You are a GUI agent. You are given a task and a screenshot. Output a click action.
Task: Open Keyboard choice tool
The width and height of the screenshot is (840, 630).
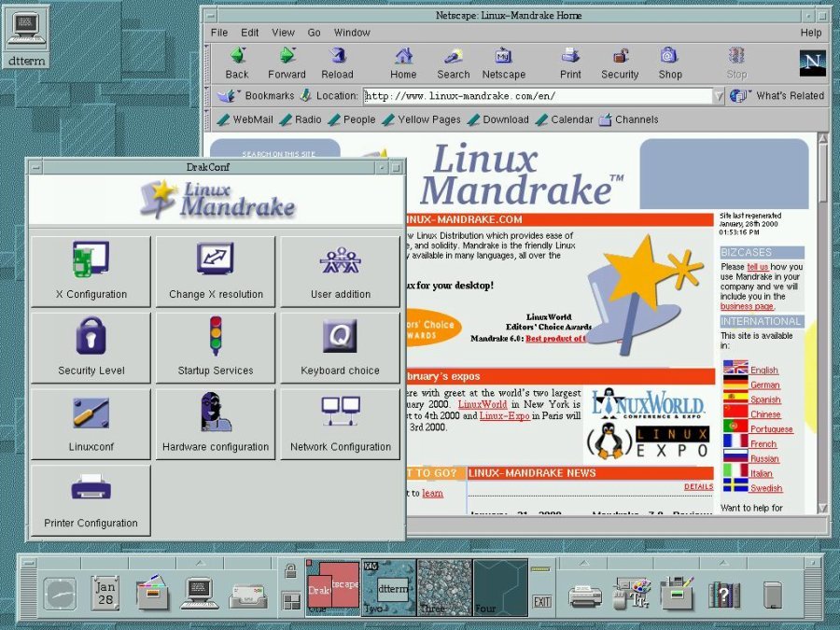pyautogui.click(x=340, y=348)
